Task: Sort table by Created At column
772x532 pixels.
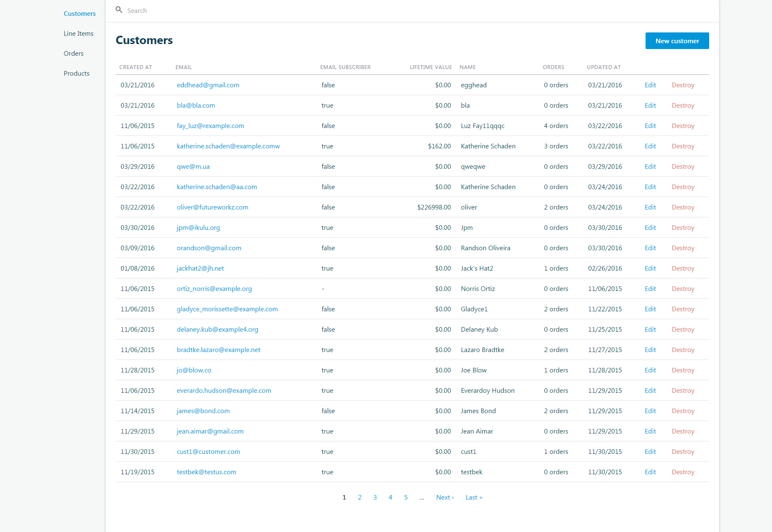Action: [x=136, y=67]
